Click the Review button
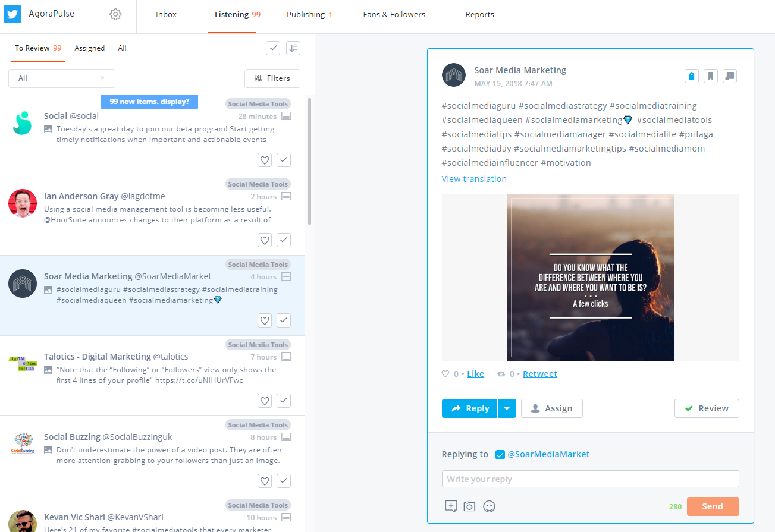This screenshot has width=775, height=532. point(707,408)
